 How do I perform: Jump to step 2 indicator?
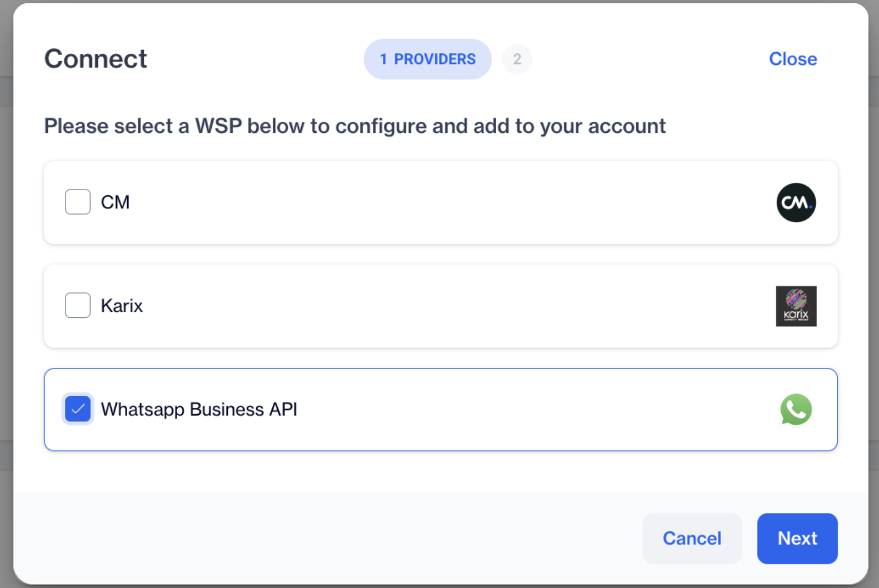pos(517,59)
